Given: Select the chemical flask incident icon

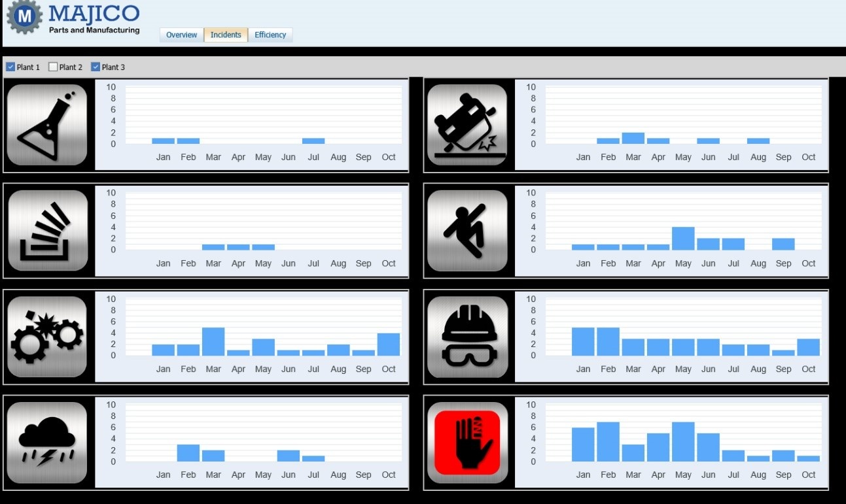Looking at the screenshot, I should [x=47, y=125].
